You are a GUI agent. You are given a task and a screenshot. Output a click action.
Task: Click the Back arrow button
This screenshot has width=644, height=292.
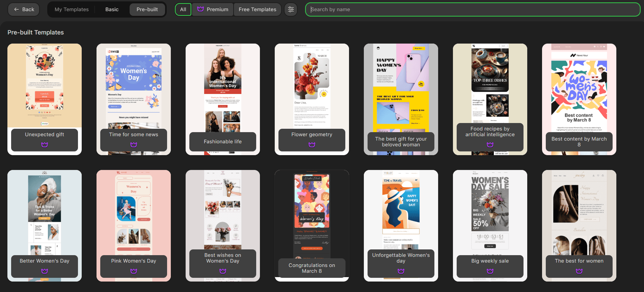click(x=24, y=9)
